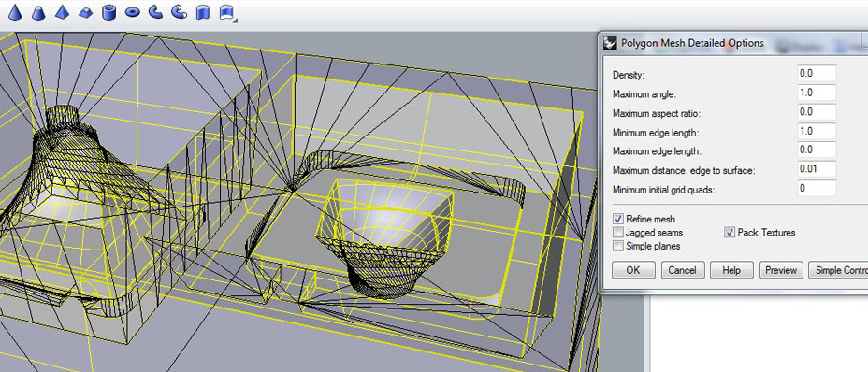Select the Extrude surface tool
The height and width of the screenshot is (372, 868).
point(226,12)
